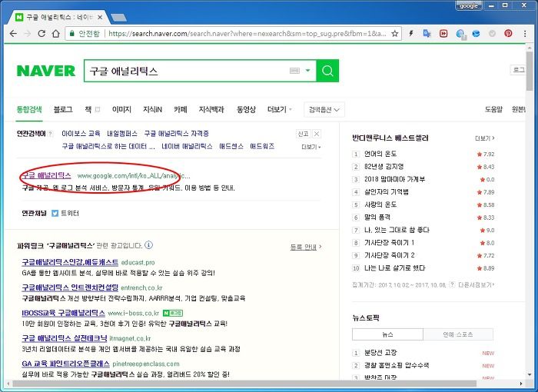This screenshot has height=392, width=538.
Task: Click the blue bird extension icon
Action: [476, 33]
